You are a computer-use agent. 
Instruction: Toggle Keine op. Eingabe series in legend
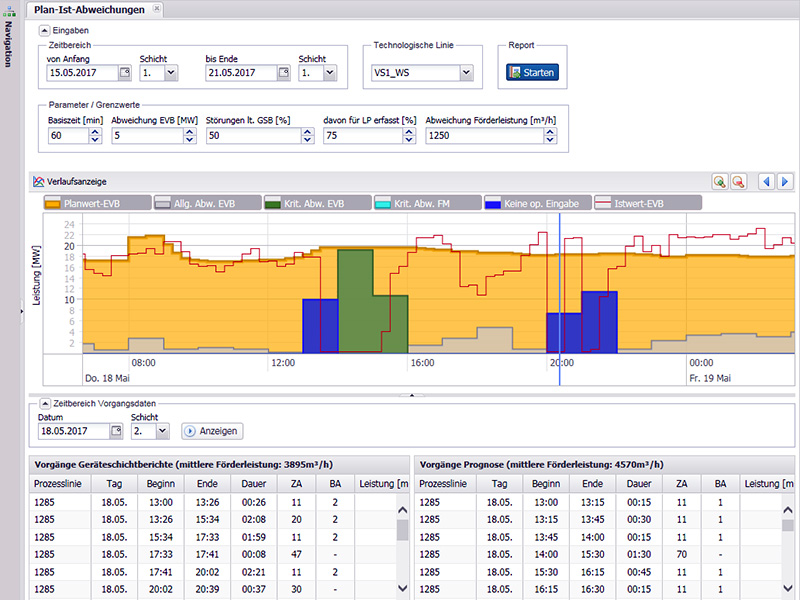click(538, 203)
